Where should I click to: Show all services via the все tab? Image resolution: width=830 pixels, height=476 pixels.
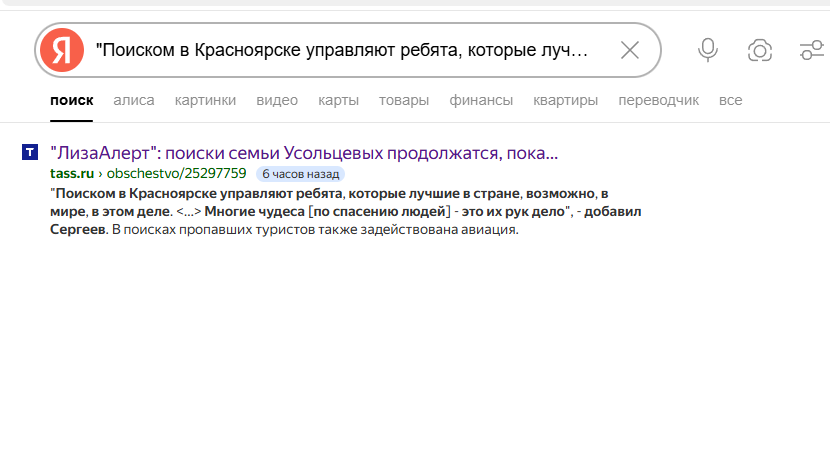pos(730,100)
